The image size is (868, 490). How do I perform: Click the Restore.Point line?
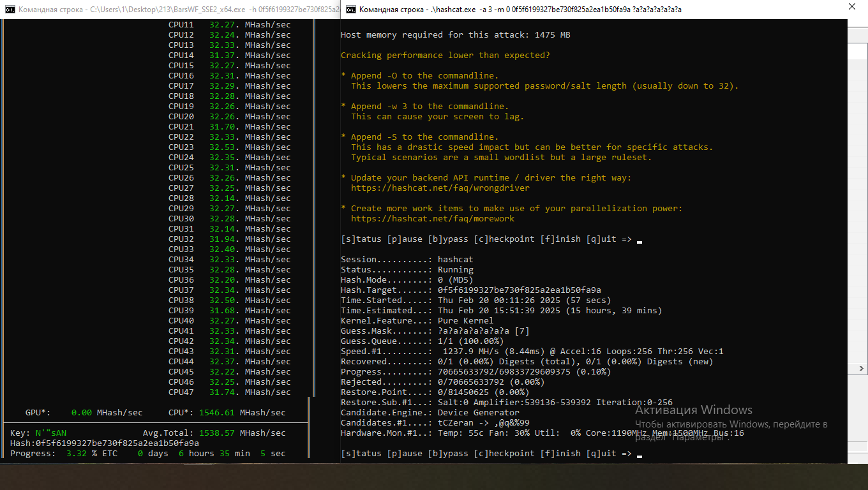point(435,392)
